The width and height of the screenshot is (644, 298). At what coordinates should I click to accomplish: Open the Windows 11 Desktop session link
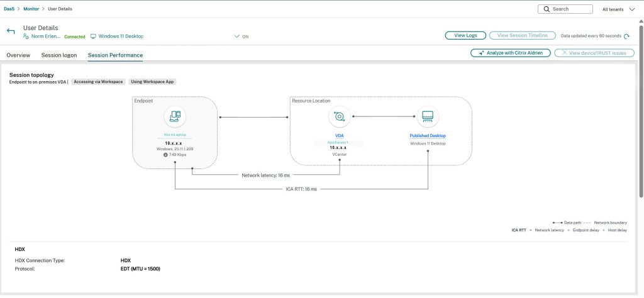pyautogui.click(x=121, y=36)
